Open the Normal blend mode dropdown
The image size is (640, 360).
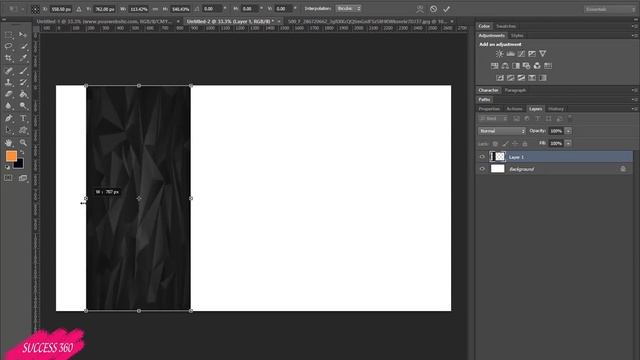[502, 131]
